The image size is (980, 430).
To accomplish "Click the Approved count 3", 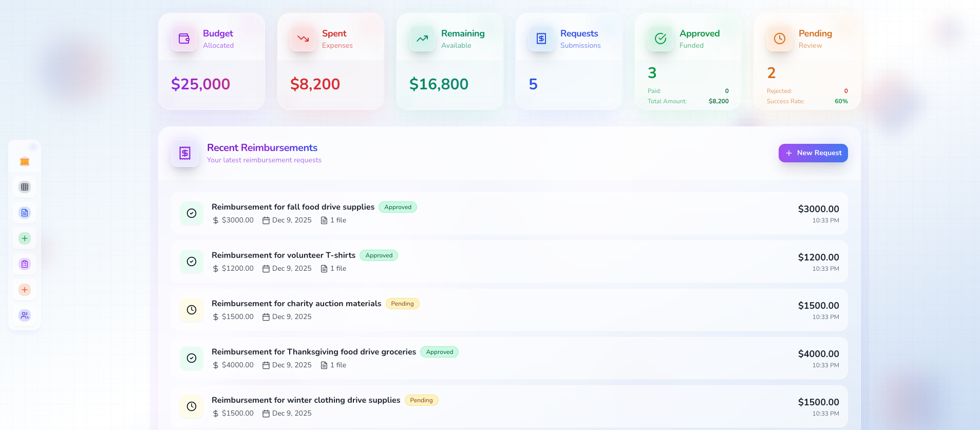I will 652,73.
